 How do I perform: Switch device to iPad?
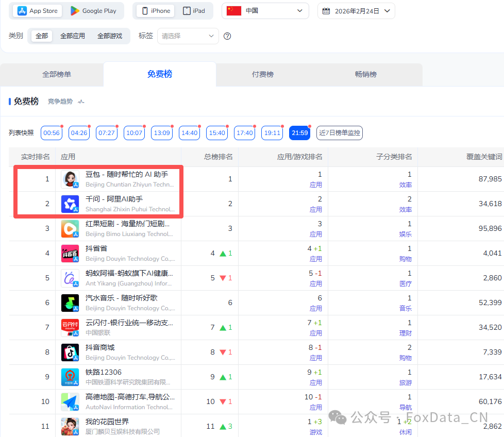194,11
